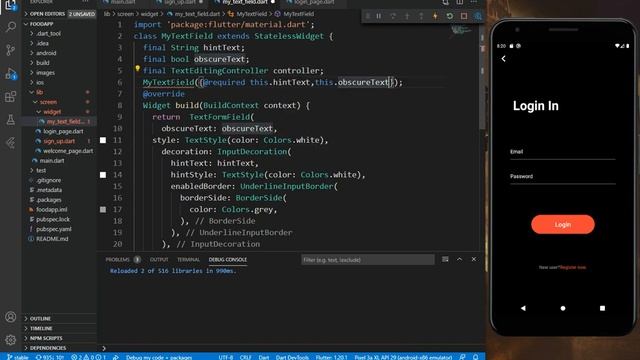Trigger Flutter Hot Reload lightning icon
640x360 pixels.
click(435, 16)
